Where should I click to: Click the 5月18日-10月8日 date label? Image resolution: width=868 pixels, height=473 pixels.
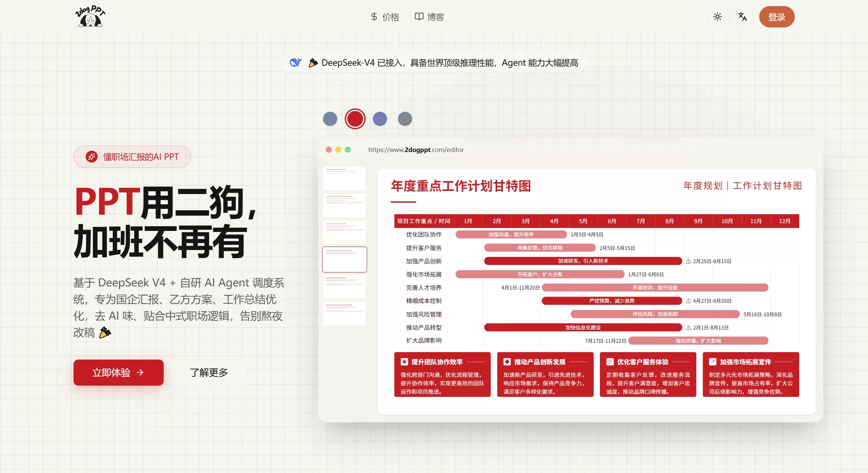(763, 315)
